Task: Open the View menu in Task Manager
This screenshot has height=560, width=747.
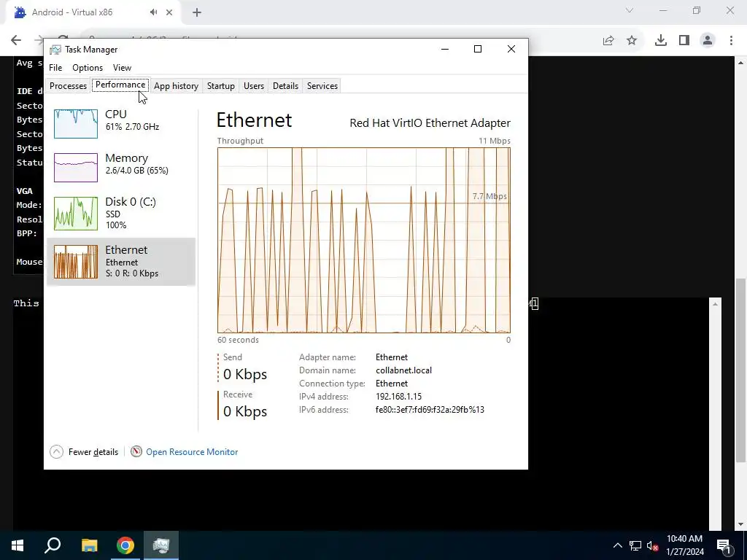Action: 122,68
